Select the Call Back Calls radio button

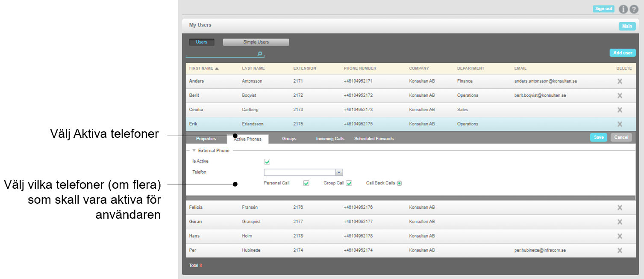click(399, 183)
